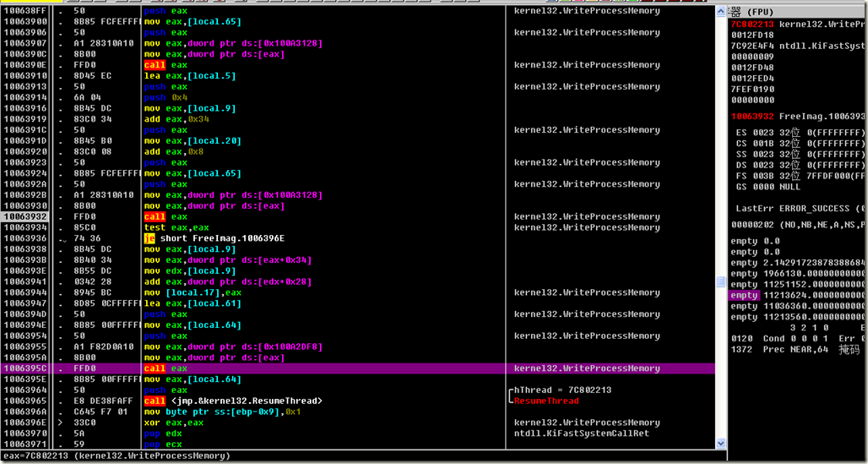Click the eax=7C802213 info bar text

(117, 456)
